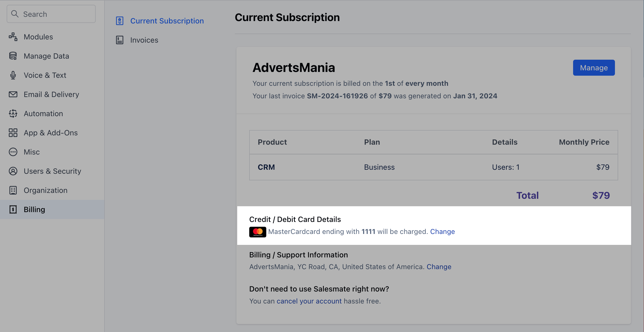The image size is (644, 332).
Task: Click the App & Add-Ons grid icon
Action: pos(13,133)
